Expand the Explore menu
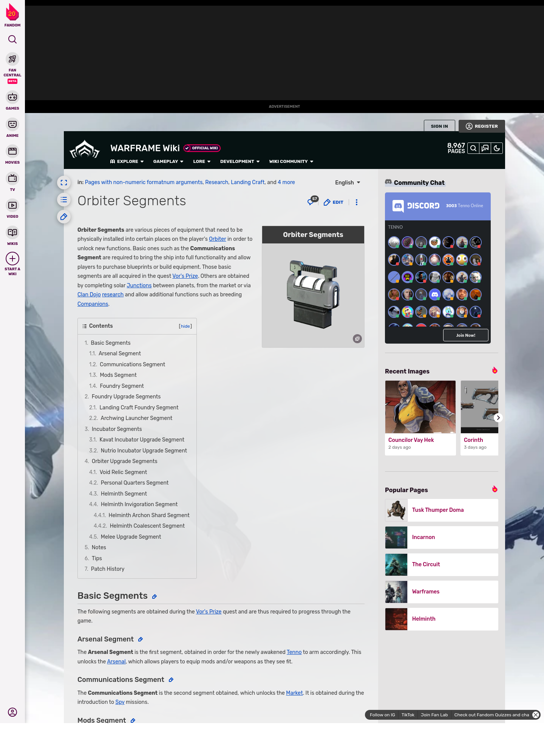 (127, 161)
